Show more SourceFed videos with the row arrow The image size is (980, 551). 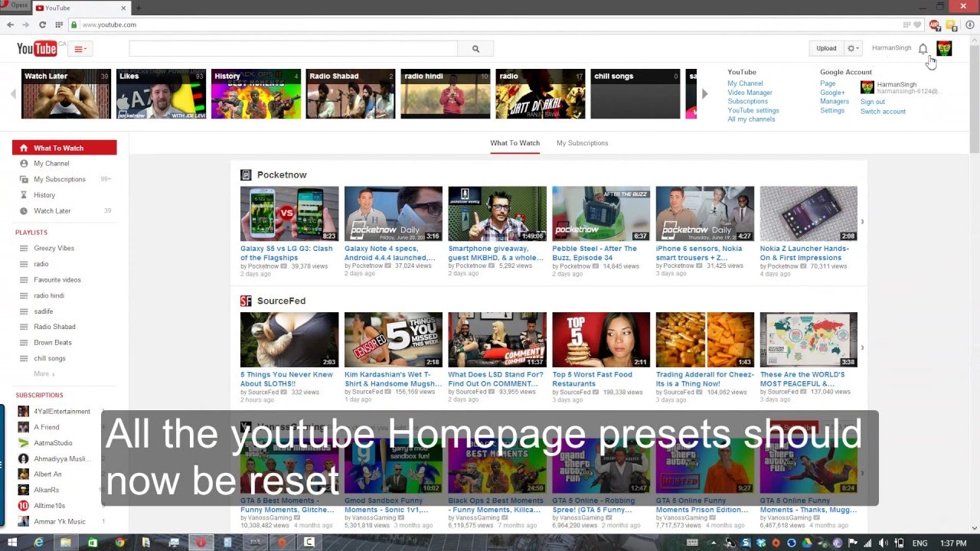click(862, 347)
